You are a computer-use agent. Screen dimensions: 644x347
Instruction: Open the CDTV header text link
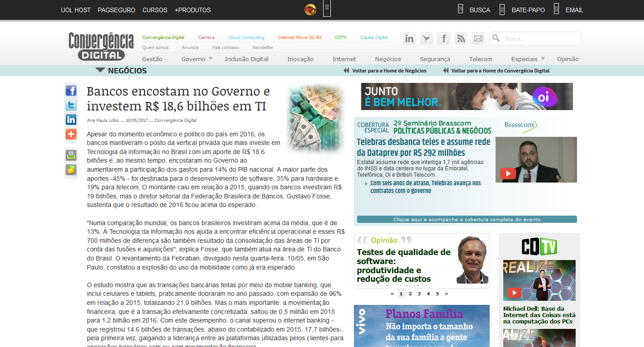coord(341,38)
